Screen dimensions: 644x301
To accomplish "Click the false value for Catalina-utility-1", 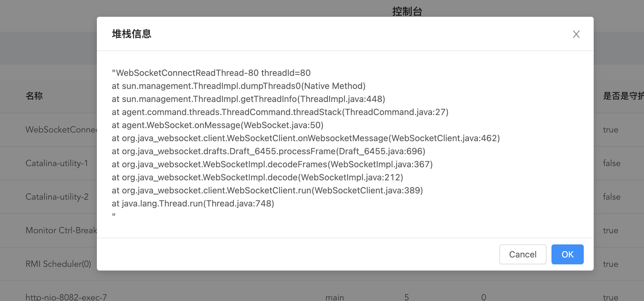I will [611, 163].
